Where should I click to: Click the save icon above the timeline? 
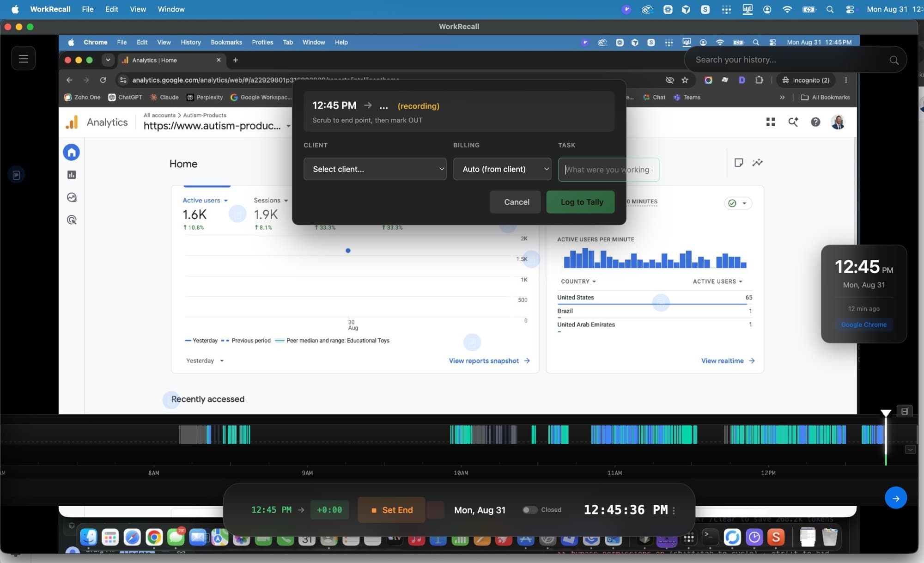tap(905, 411)
